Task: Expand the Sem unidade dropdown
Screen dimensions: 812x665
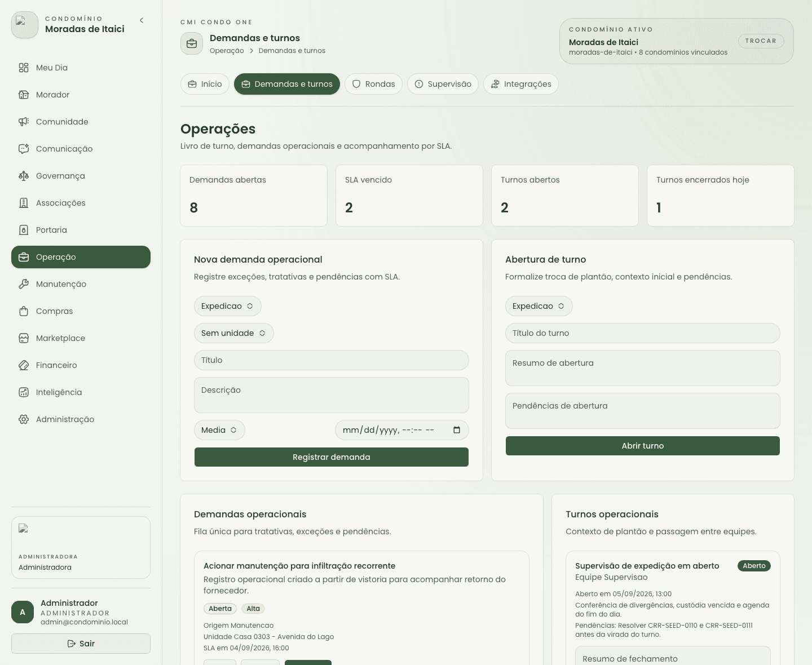Action: click(x=234, y=333)
